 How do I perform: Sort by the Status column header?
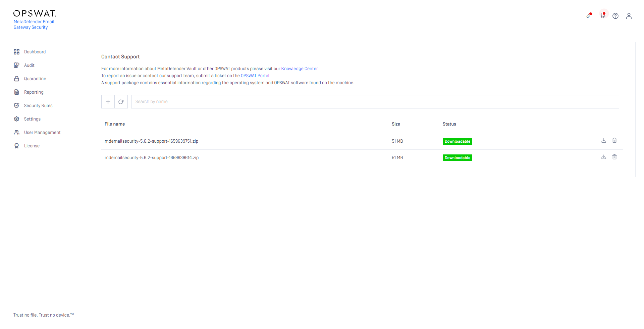(449, 124)
